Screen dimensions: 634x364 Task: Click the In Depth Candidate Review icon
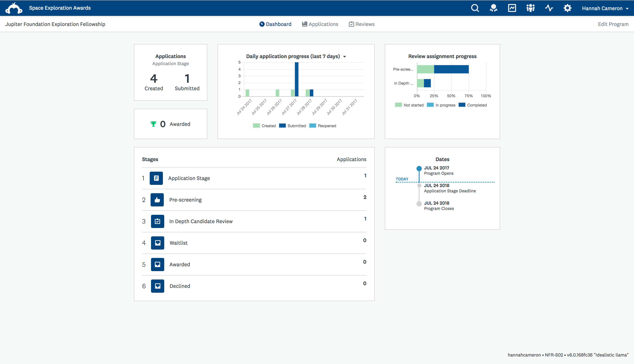(x=157, y=221)
